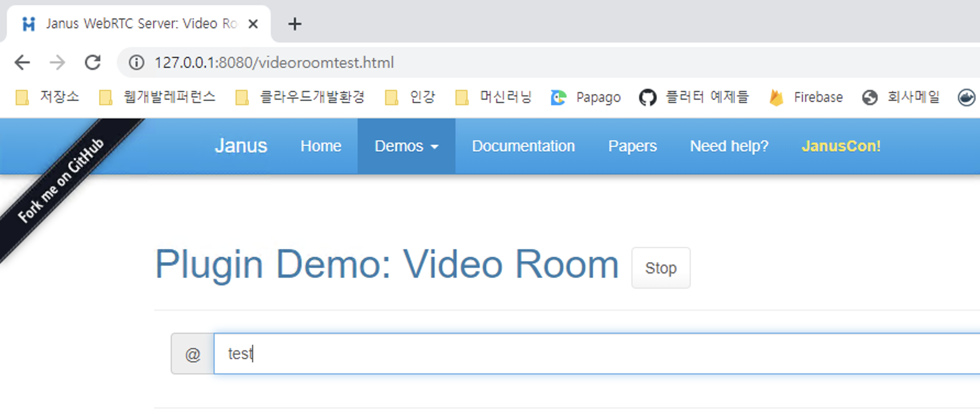Click the browser back arrow

point(23,63)
